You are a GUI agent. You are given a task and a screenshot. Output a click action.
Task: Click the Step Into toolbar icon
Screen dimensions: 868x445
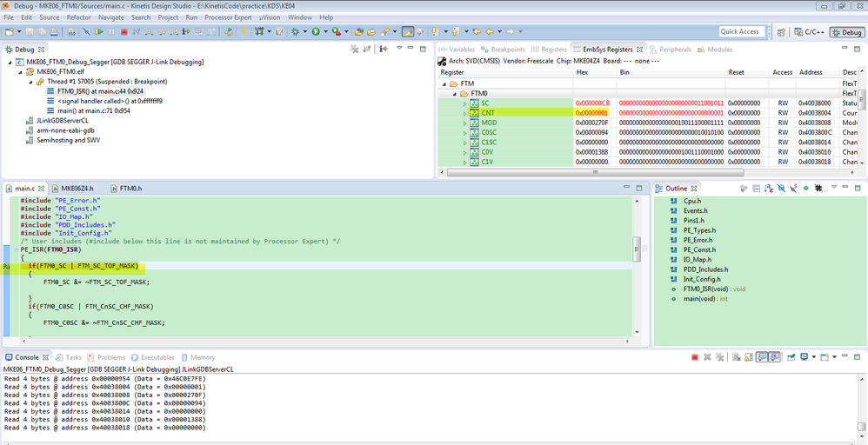coord(149,31)
